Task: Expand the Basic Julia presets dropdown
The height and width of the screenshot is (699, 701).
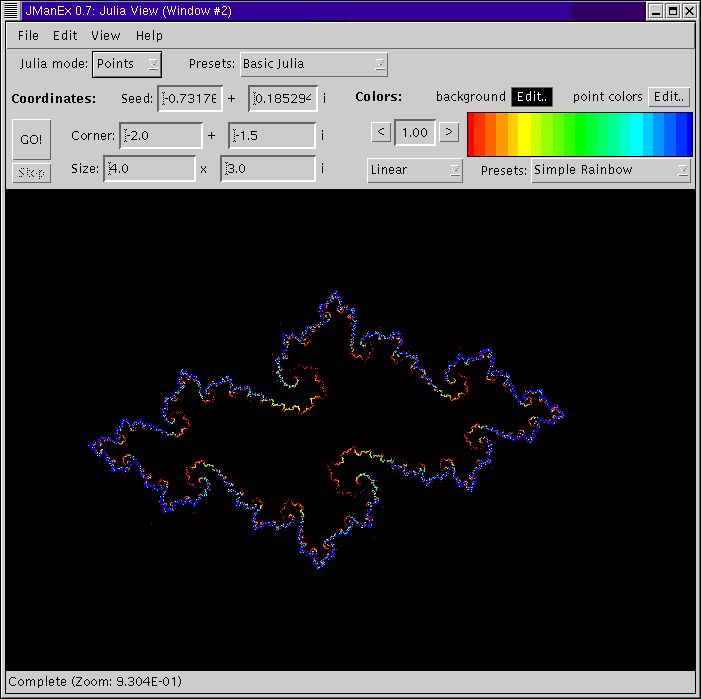Action: pyautogui.click(x=314, y=64)
